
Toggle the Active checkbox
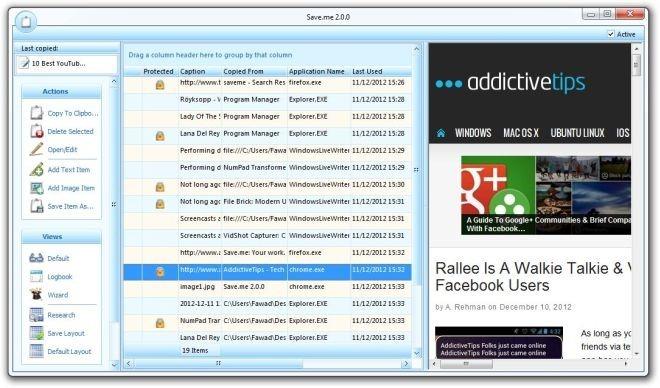pos(611,34)
